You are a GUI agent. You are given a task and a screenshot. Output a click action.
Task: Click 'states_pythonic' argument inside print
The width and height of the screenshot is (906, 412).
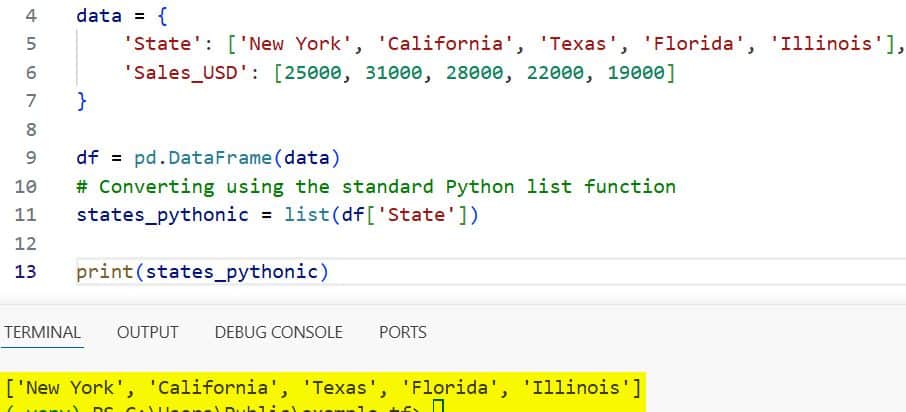coord(232,272)
